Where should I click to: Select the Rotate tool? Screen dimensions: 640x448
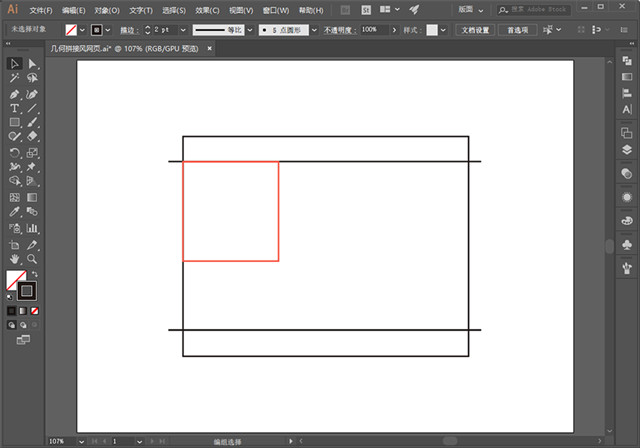[x=15, y=153]
